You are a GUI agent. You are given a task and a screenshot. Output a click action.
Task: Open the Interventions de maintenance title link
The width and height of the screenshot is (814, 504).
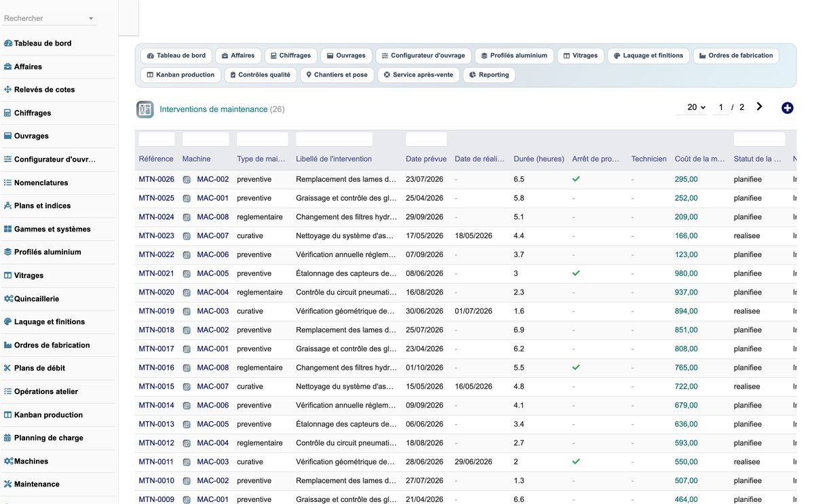click(x=214, y=109)
